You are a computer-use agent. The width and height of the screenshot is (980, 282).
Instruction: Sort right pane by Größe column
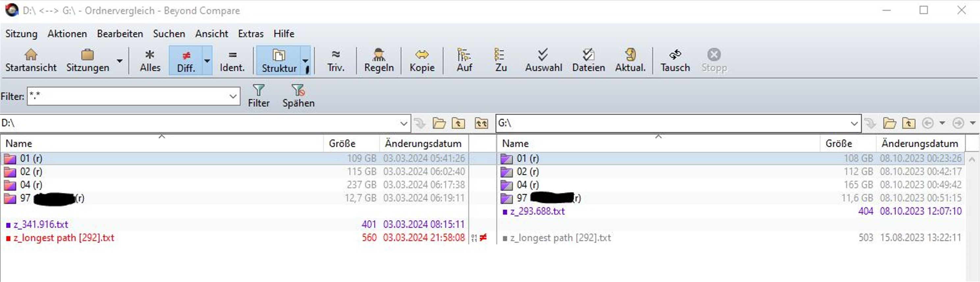tap(848, 144)
